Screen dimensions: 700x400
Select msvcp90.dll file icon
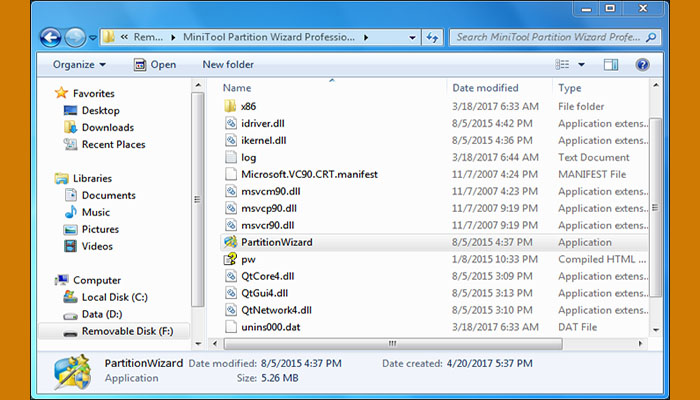[x=230, y=208]
